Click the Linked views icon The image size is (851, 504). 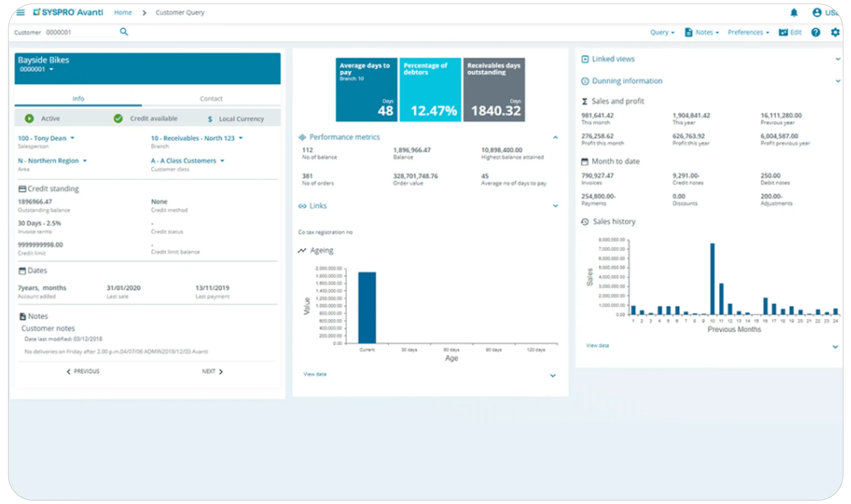coord(585,59)
